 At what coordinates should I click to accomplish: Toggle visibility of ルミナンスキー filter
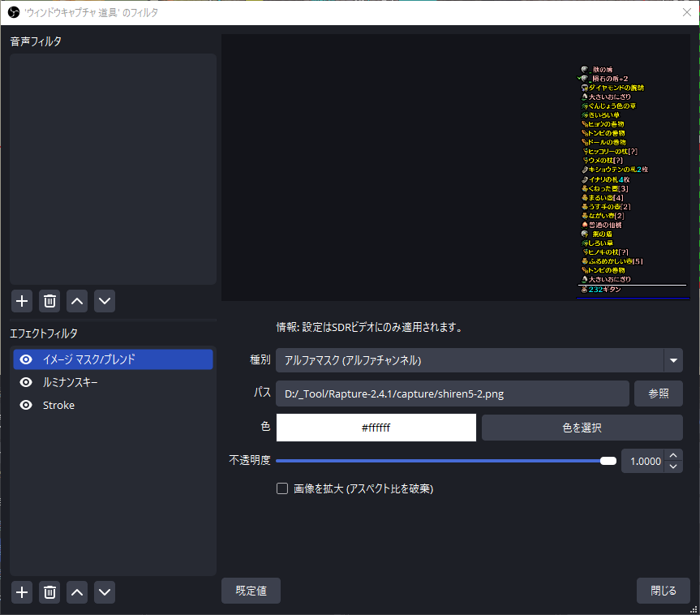click(26, 382)
